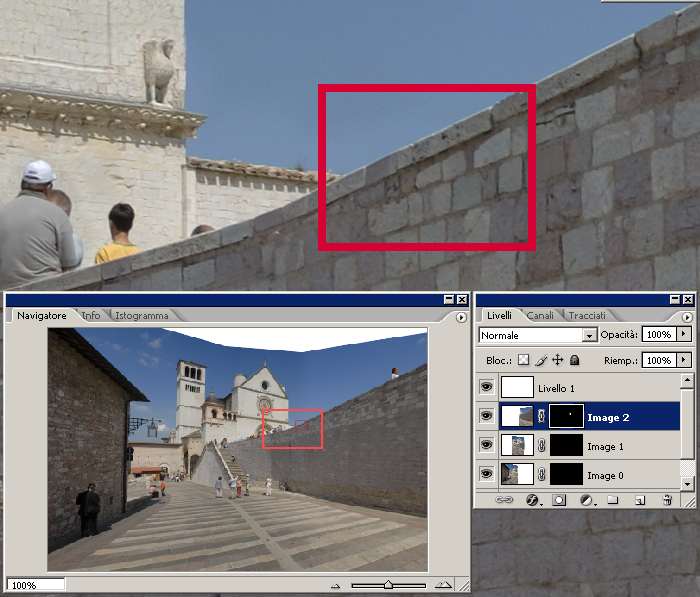The width and height of the screenshot is (700, 597).
Task: Open the Riemp. fill slider arrow
Action: [684, 360]
